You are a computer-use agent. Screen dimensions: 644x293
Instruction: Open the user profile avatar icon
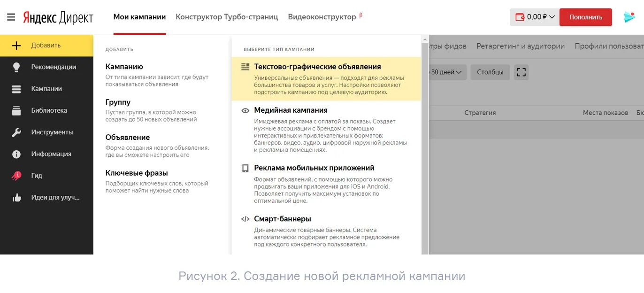click(629, 17)
